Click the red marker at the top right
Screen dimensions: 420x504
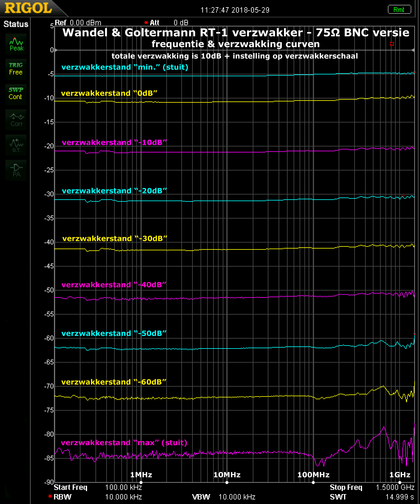point(392,44)
